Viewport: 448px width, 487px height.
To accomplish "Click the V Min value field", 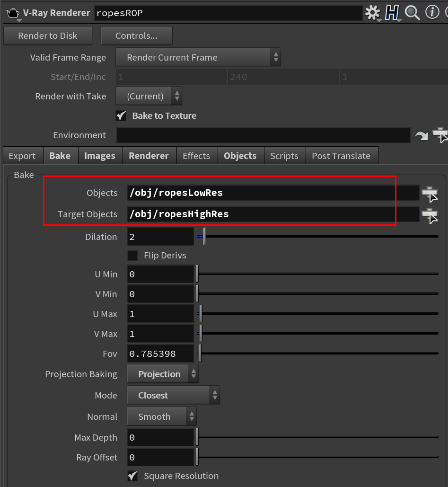I will click(x=160, y=294).
